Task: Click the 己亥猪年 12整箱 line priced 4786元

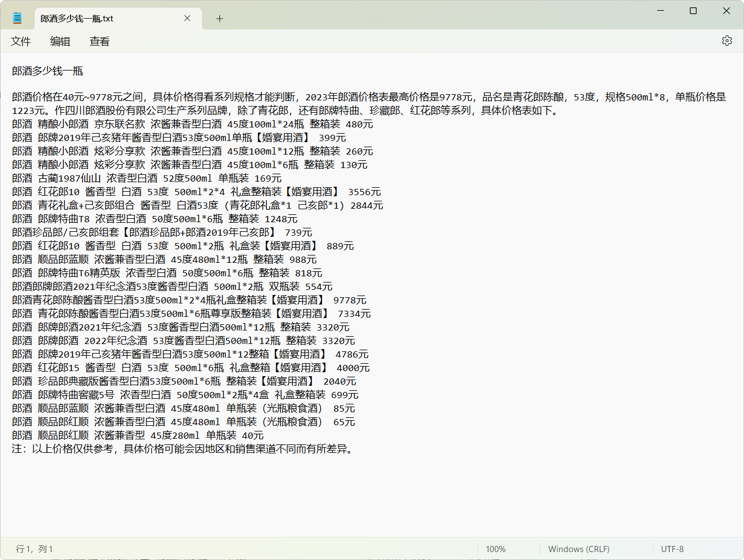Action: pyautogui.click(x=190, y=354)
